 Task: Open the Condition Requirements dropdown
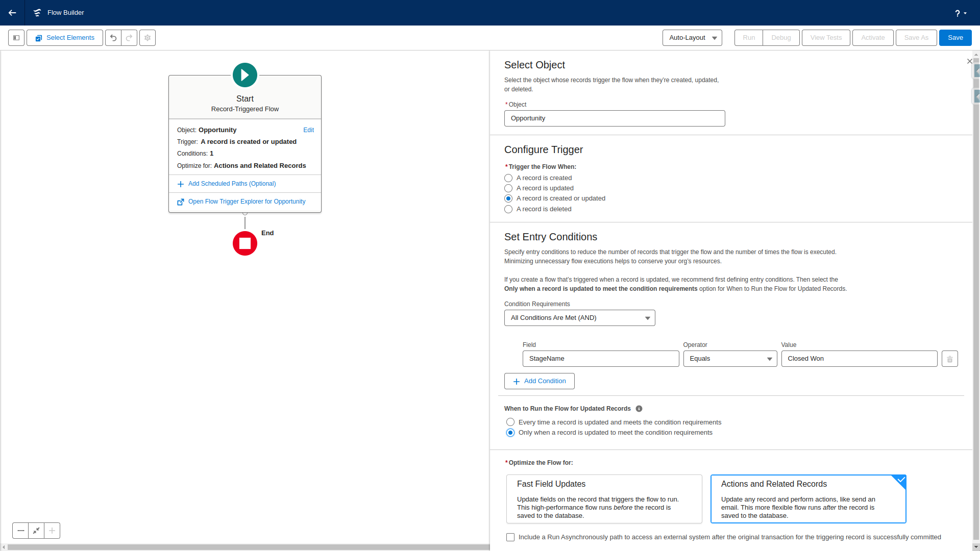click(x=579, y=317)
